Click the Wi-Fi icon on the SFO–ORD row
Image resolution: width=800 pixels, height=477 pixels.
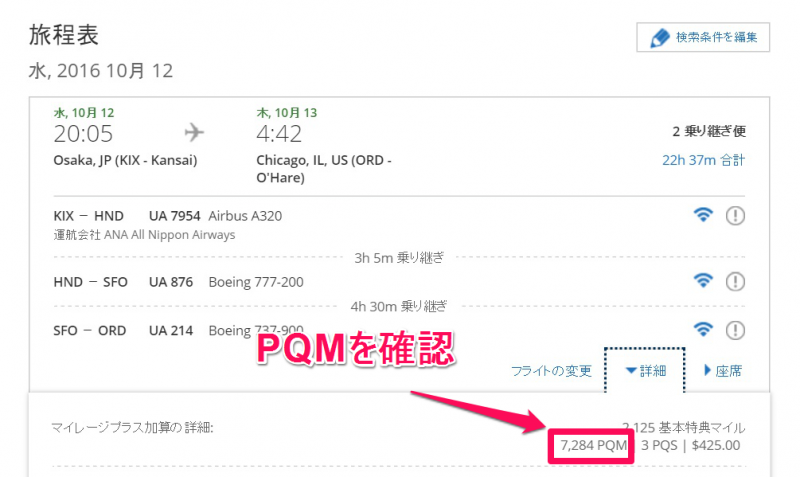703,330
